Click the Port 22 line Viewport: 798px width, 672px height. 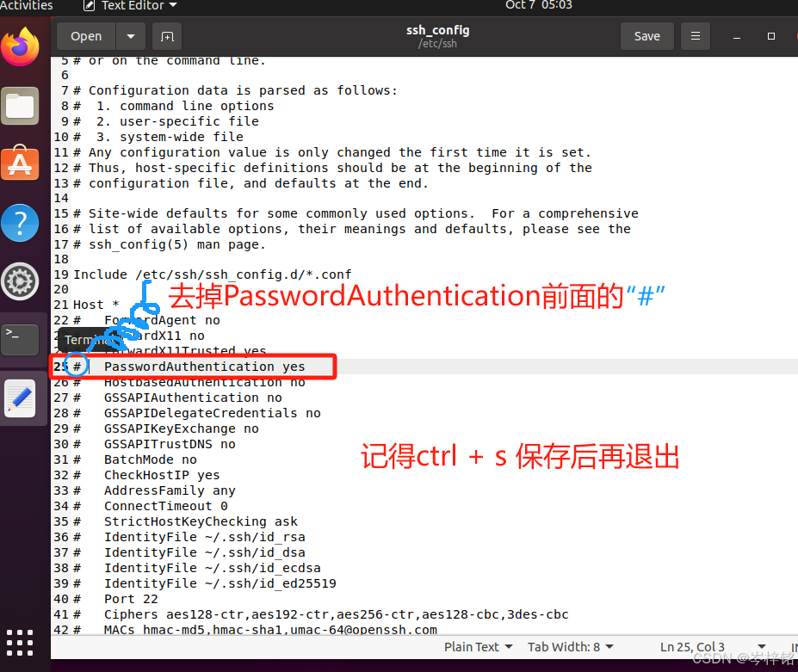(131, 599)
